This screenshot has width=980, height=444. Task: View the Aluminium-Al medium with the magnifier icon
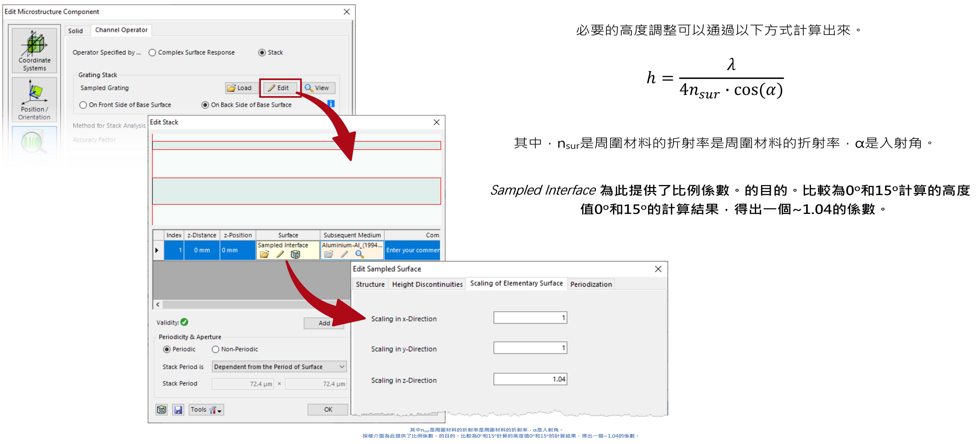(360, 254)
